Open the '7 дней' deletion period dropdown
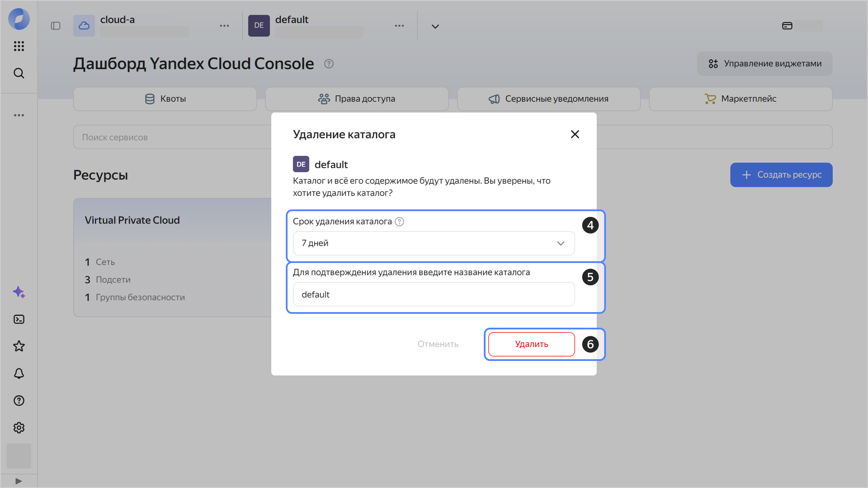 (434, 243)
